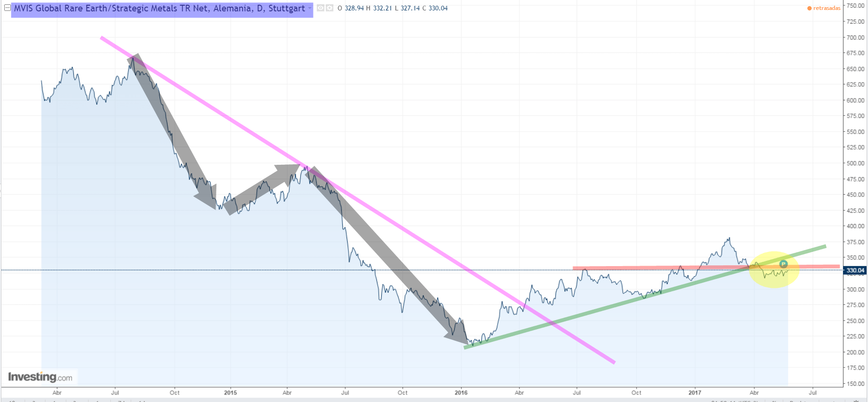The image size is (868, 402).
Task: Click the orange 'retrasadas' delayed data indicator
Action: pos(824,8)
